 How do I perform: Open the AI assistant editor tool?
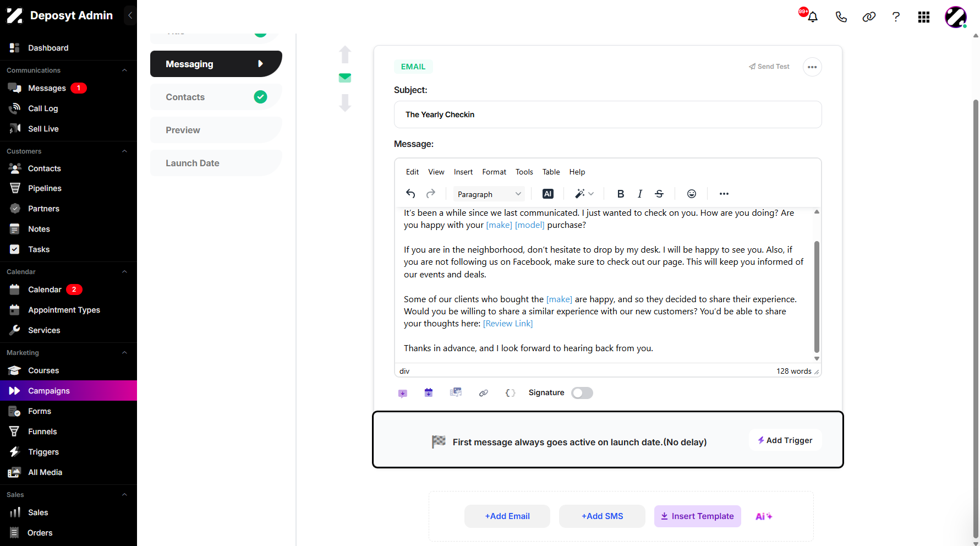(x=548, y=194)
